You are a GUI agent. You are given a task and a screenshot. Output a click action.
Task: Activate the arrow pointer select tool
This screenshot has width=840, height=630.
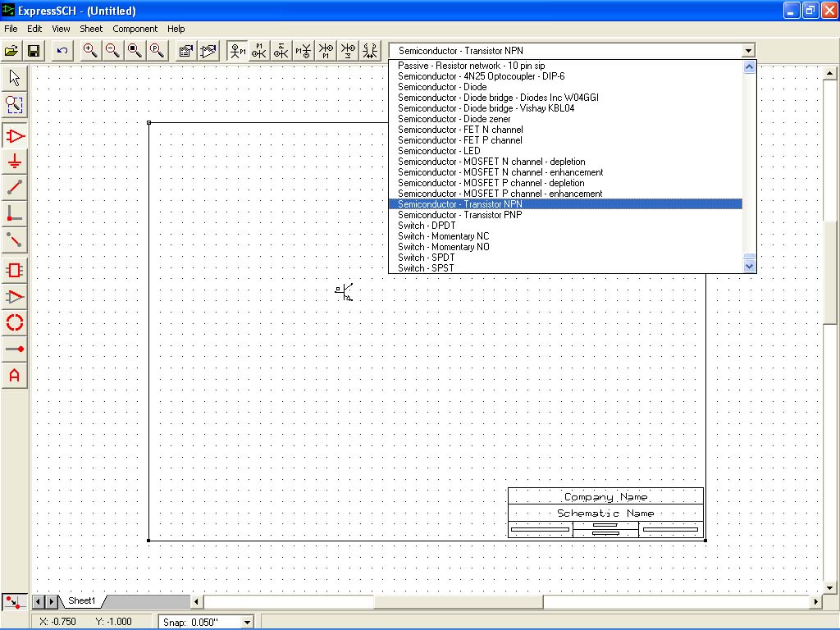pos(15,79)
